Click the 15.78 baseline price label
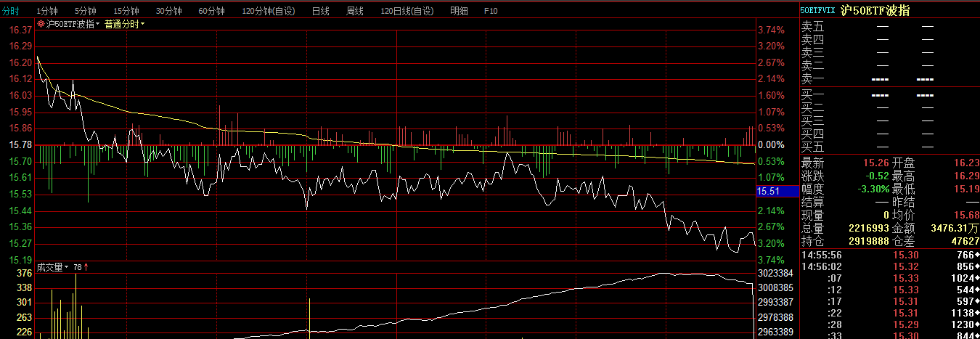The width and height of the screenshot is (980, 339). click(21, 144)
